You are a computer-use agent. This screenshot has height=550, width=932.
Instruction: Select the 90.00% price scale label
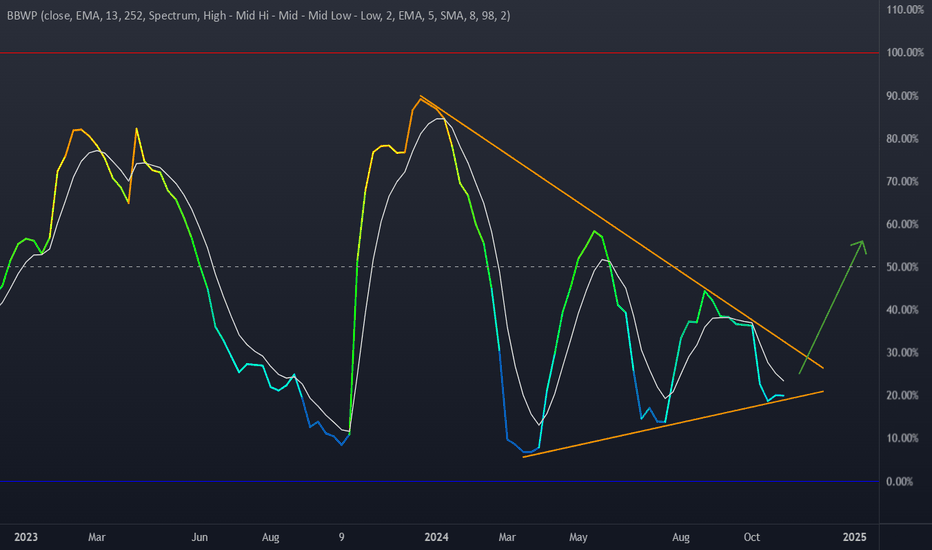[902, 96]
